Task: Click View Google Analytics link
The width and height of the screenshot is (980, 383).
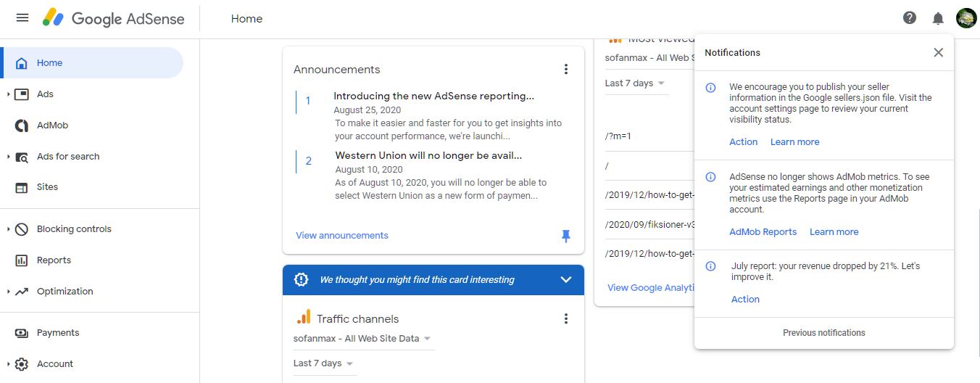Action: (651, 288)
